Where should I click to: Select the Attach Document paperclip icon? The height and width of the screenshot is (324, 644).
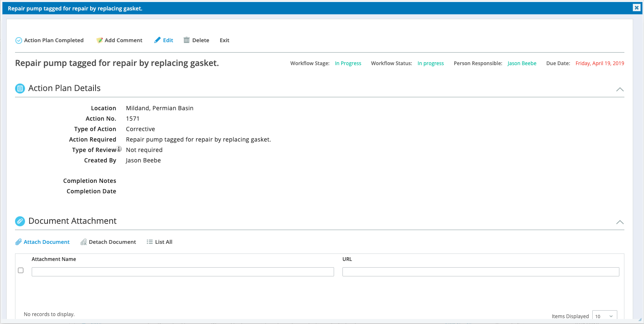[x=18, y=242]
